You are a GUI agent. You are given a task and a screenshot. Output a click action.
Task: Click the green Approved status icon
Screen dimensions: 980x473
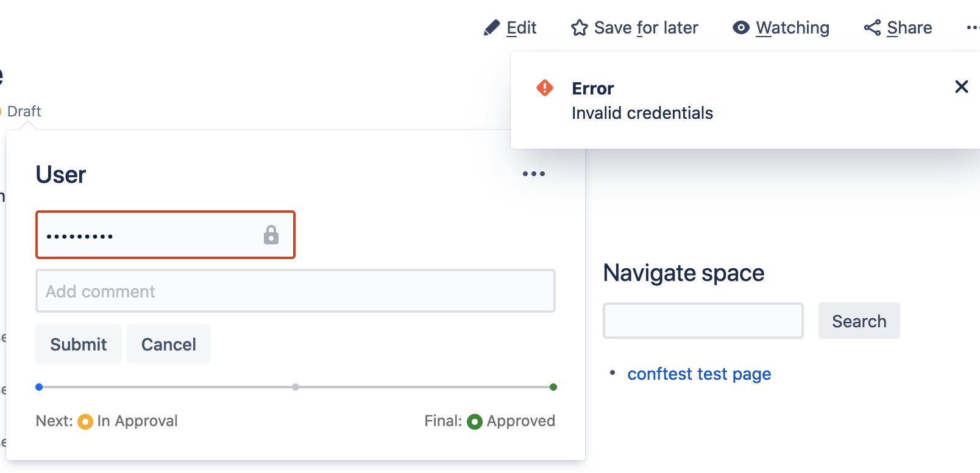click(475, 421)
